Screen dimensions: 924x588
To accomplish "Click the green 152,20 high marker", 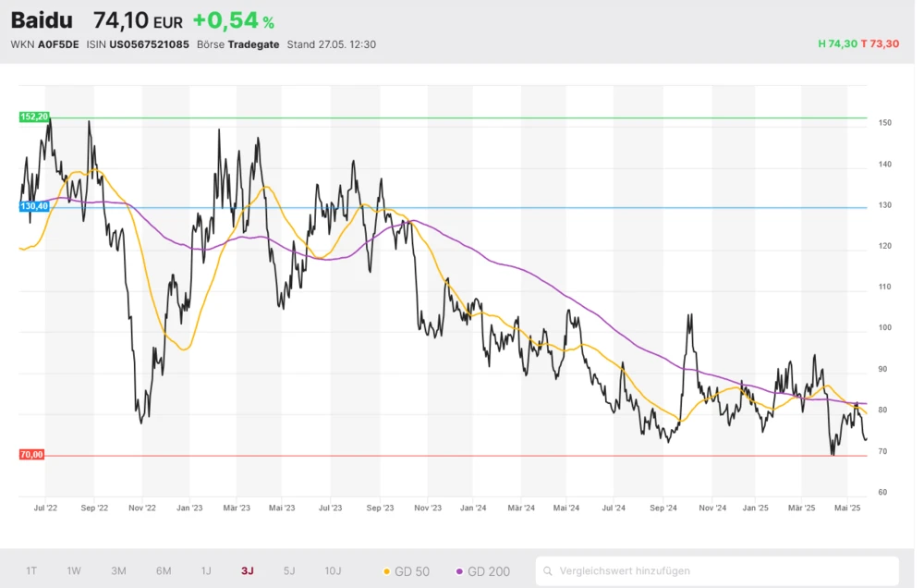I will click(34, 116).
